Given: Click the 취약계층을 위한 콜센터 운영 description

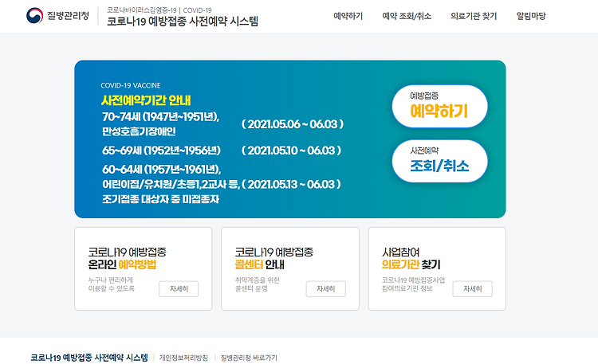Looking at the screenshot, I should point(257,284).
